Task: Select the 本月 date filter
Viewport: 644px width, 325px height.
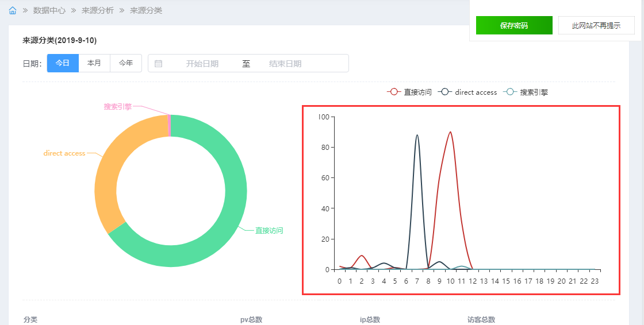Action: pos(94,63)
